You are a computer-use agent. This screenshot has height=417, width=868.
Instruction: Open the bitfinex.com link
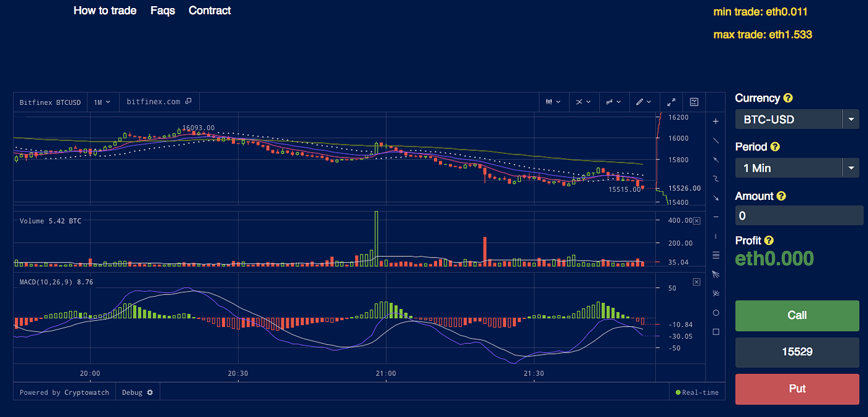click(x=153, y=102)
